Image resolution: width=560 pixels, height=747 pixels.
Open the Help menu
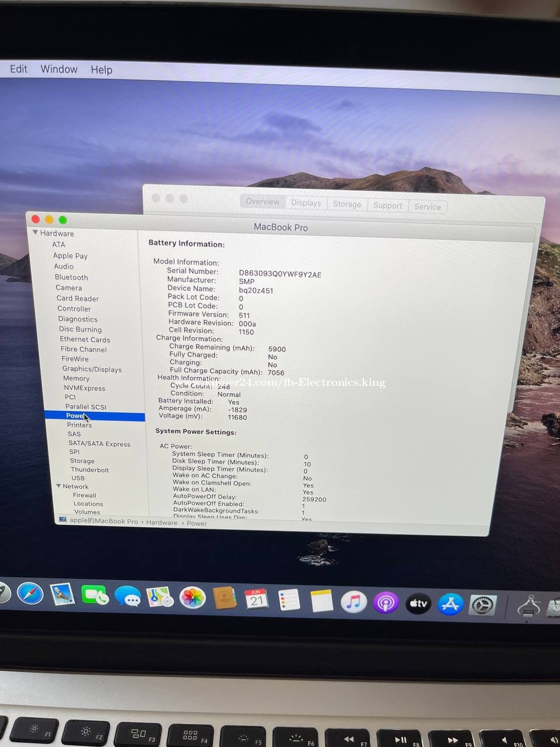pos(101,69)
